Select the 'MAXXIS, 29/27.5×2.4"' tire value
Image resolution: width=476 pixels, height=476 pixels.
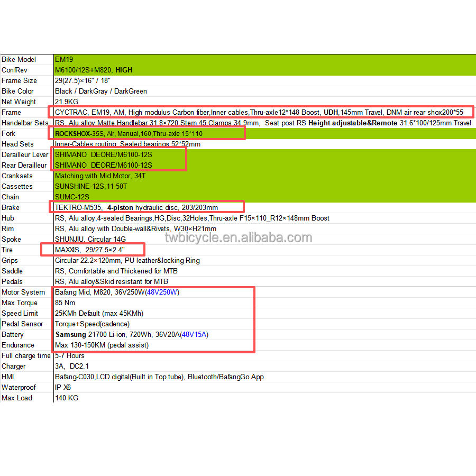point(90,250)
